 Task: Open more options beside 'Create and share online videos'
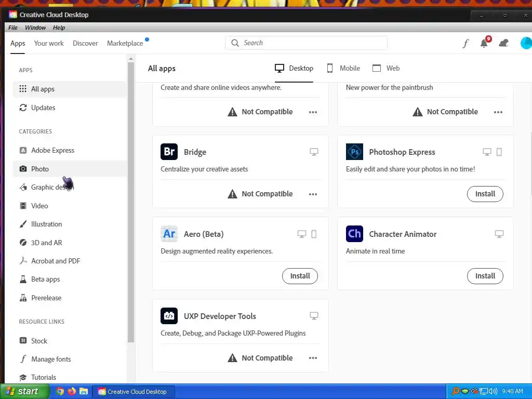(313, 112)
